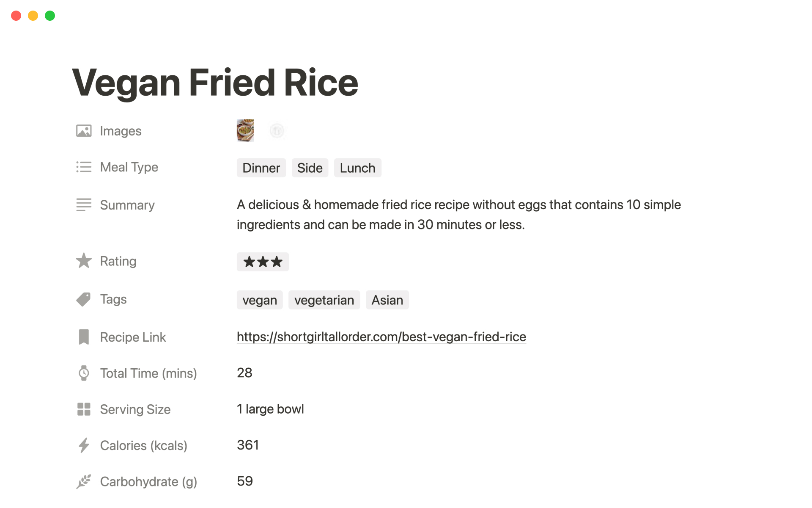
Task: Open the fried rice photo thumbnail
Action: coord(245,130)
